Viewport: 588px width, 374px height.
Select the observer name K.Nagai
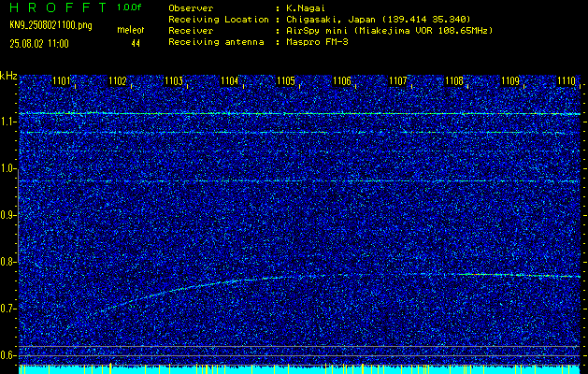pos(306,8)
